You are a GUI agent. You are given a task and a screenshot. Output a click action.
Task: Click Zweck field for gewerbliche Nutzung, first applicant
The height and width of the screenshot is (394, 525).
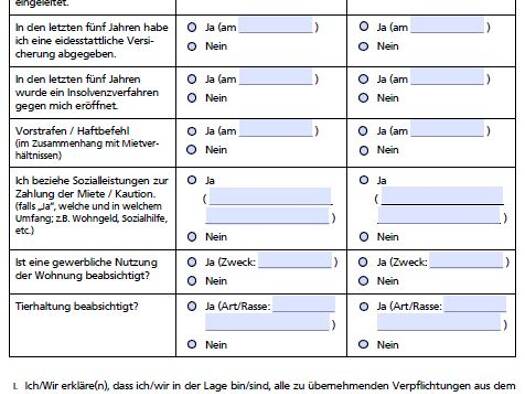click(x=295, y=260)
